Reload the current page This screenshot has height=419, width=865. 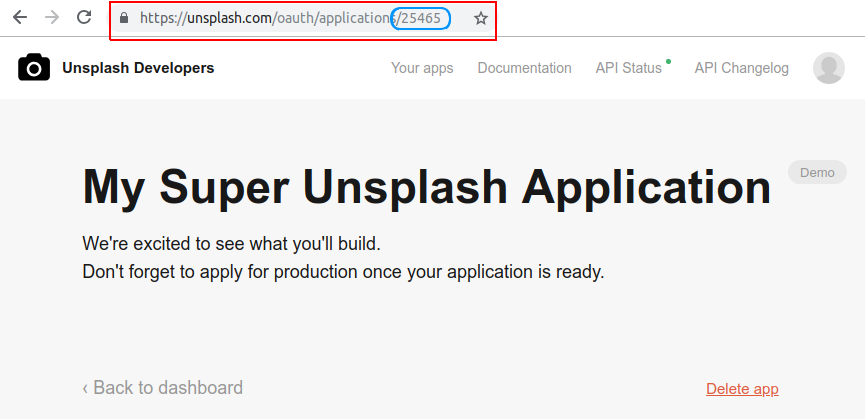click(85, 18)
